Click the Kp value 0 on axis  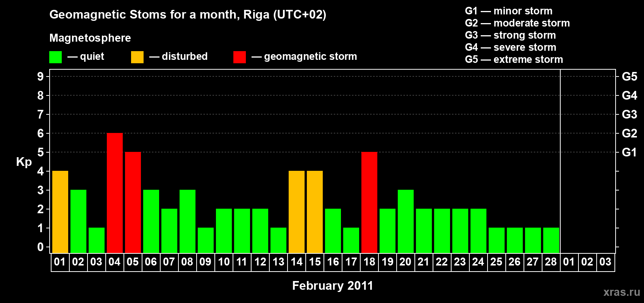41,247
